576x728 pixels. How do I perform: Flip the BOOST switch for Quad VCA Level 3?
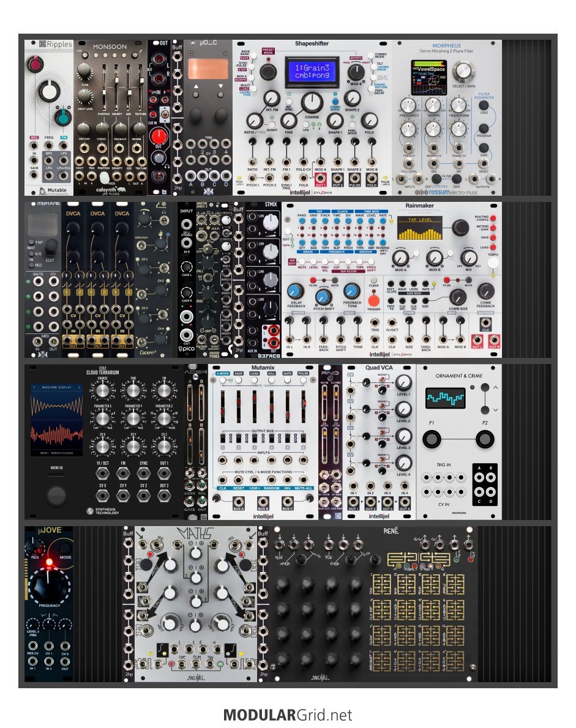pos(383,433)
